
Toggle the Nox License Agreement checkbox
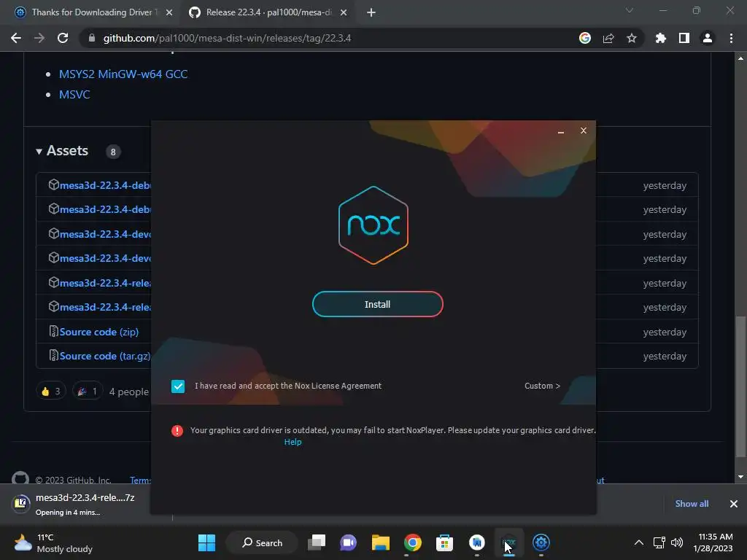[x=178, y=386]
